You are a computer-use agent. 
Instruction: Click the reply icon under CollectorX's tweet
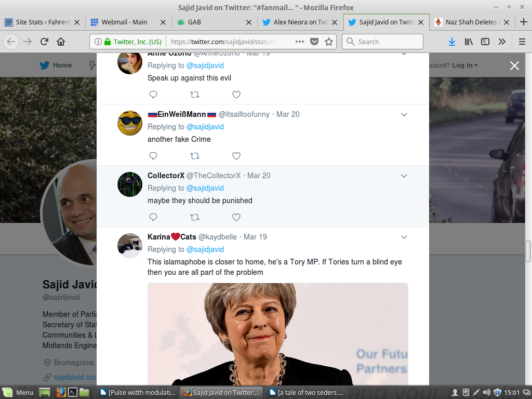pos(153,217)
